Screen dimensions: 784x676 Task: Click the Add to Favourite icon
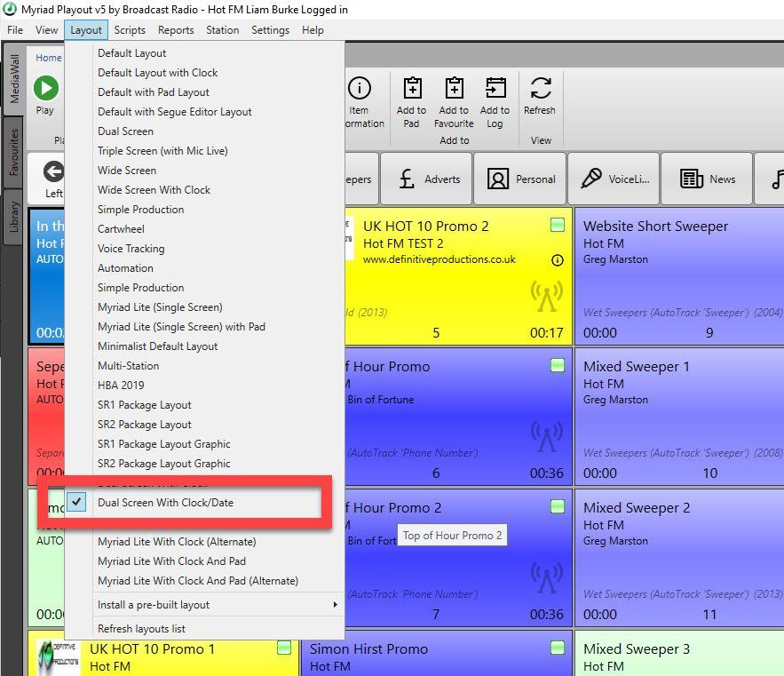click(454, 88)
